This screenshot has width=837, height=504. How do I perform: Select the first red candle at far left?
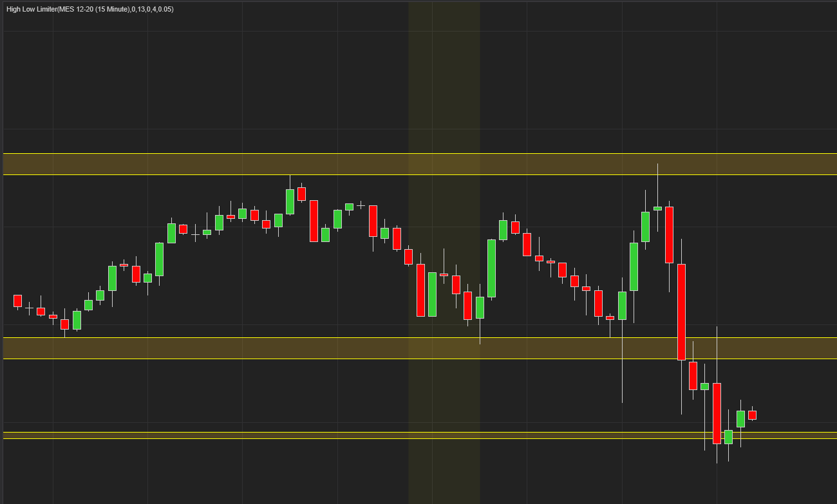(17, 301)
